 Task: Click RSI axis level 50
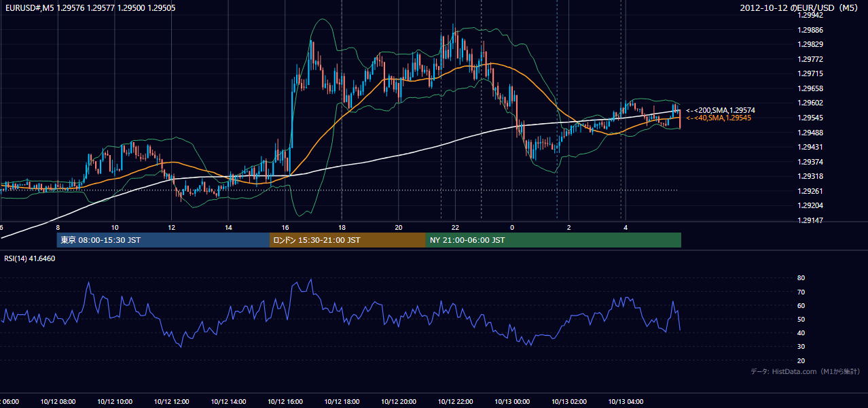pyautogui.click(x=801, y=319)
